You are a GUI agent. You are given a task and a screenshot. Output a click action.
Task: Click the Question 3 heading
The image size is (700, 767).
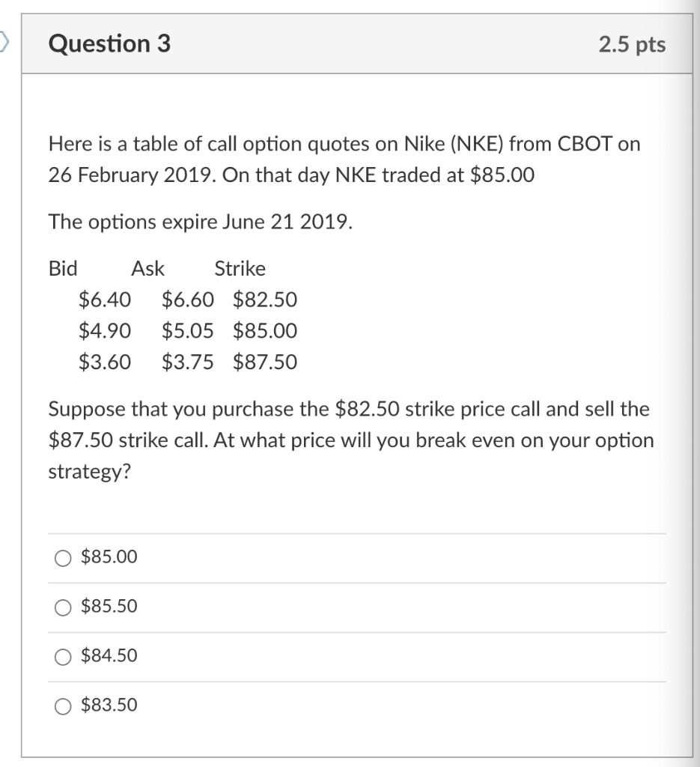[x=109, y=43]
